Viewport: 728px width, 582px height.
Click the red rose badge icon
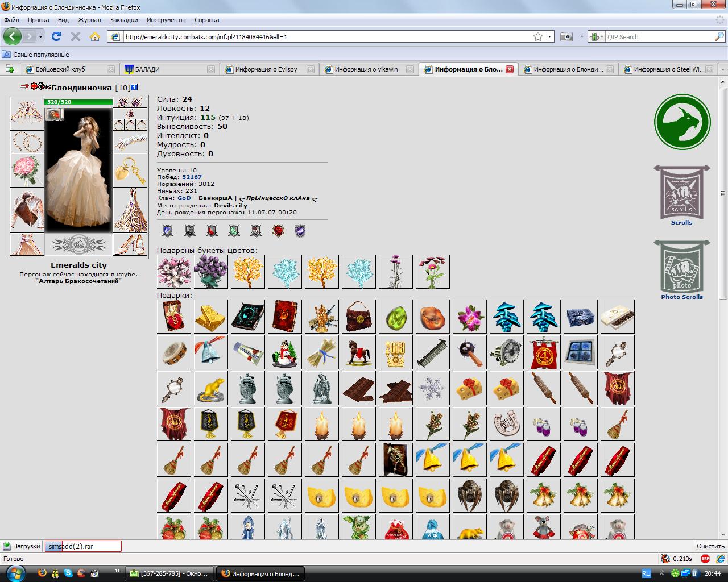coord(278,231)
